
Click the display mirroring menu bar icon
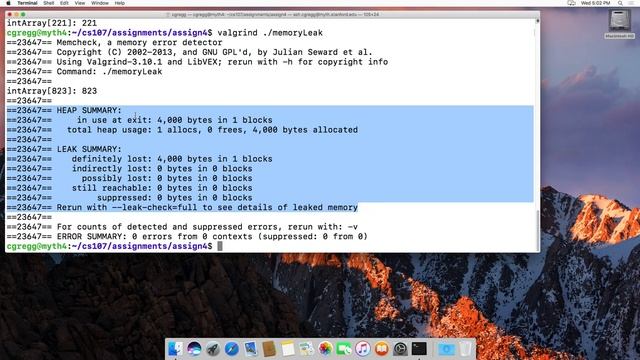pyautogui.click(x=571, y=3)
